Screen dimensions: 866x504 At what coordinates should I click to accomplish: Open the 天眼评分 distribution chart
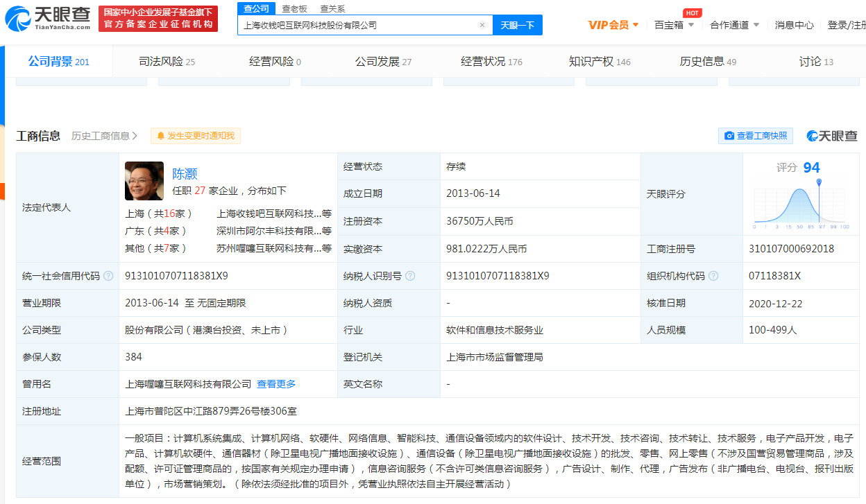(801, 205)
